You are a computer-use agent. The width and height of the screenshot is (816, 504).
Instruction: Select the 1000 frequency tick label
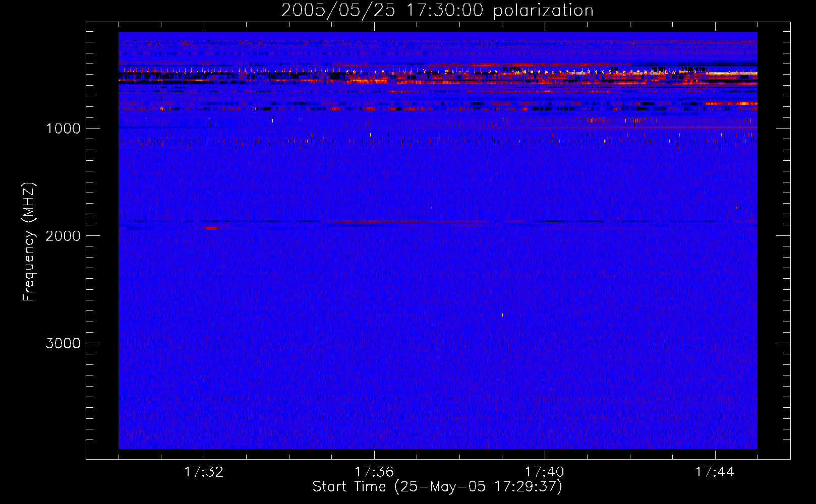[x=63, y=129]
